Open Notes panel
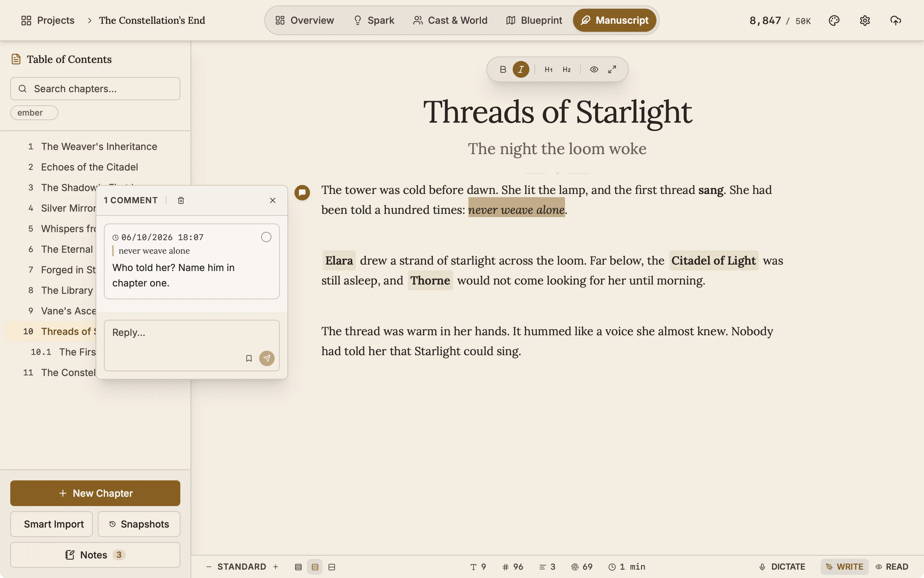The image size is (924, 578). tap(95, 555)
